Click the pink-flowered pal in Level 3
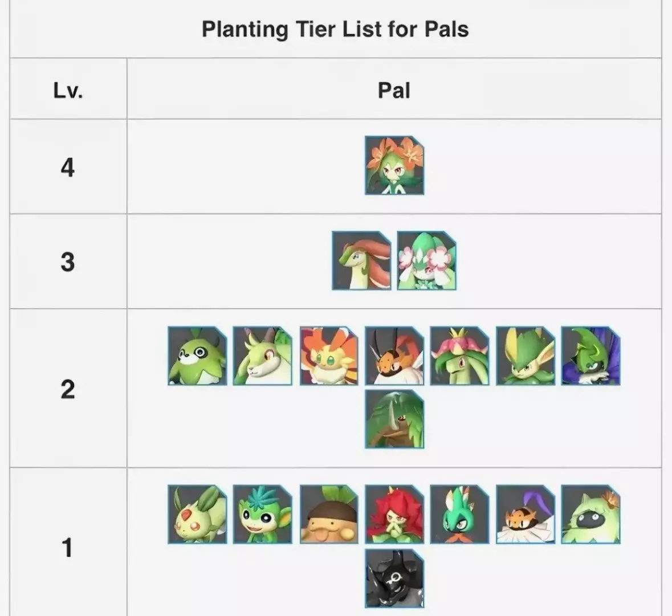 coord(426,260)
